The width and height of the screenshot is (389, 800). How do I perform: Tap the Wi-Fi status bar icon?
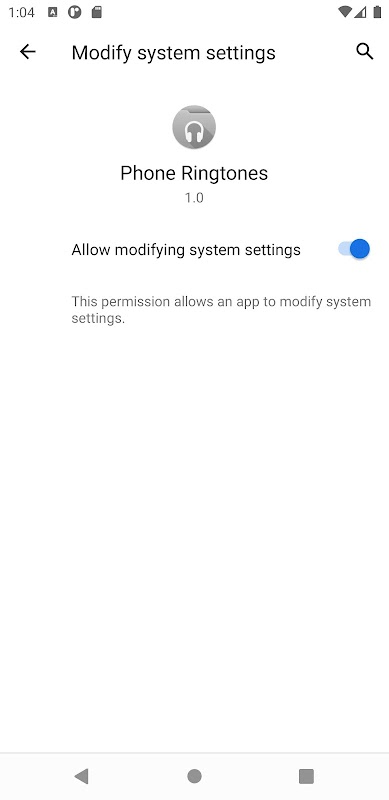[345, 12]
